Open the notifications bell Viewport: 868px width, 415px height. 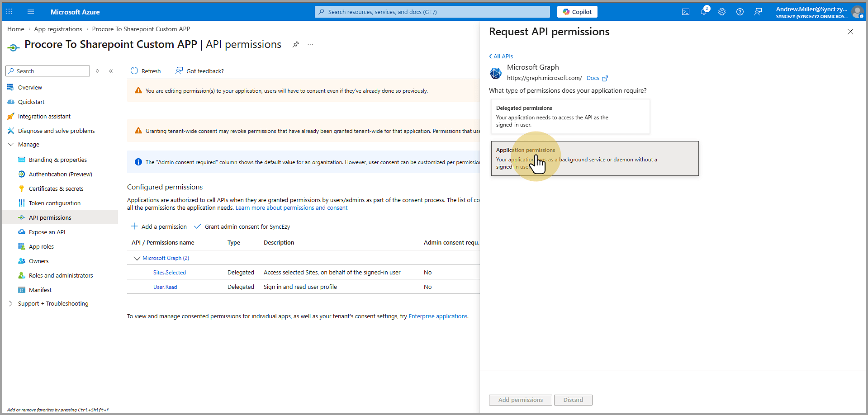[704, 12]
